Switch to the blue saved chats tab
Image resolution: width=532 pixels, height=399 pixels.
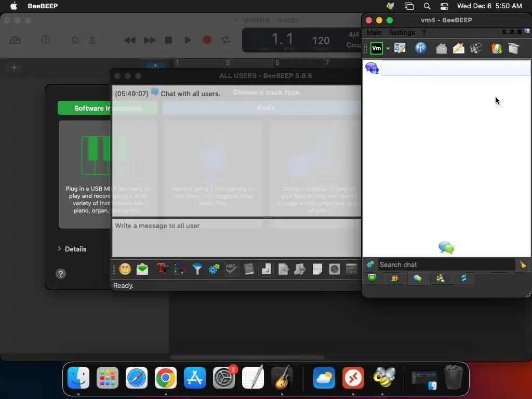pyautogui.click(x=463, y=278)
